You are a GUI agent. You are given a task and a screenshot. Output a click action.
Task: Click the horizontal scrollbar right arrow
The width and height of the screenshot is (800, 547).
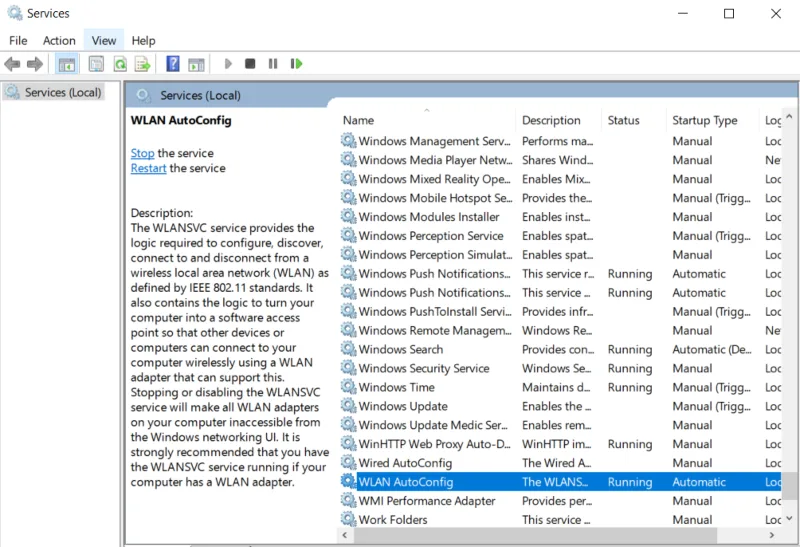click(x=772, y=535)
